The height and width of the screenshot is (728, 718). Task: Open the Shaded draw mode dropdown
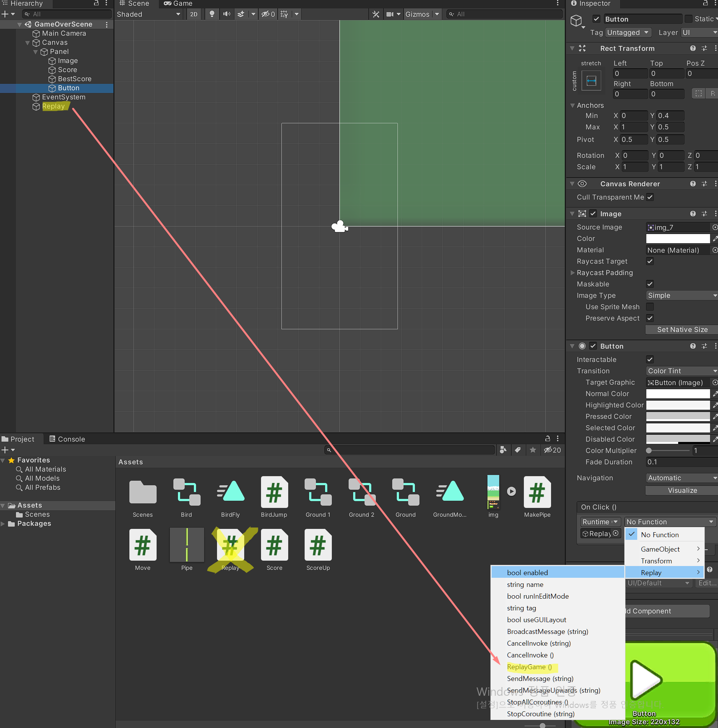click(x=149, y=14)
